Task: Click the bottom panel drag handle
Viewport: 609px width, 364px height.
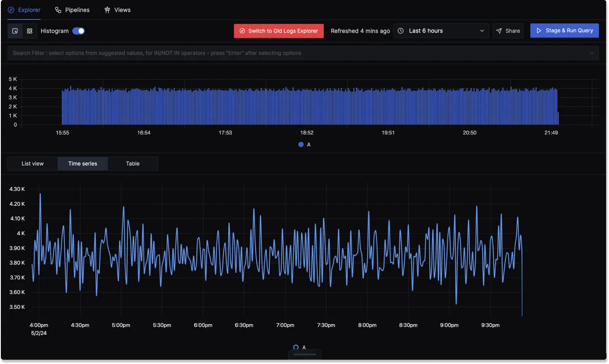Action: (x=305, y=354)
